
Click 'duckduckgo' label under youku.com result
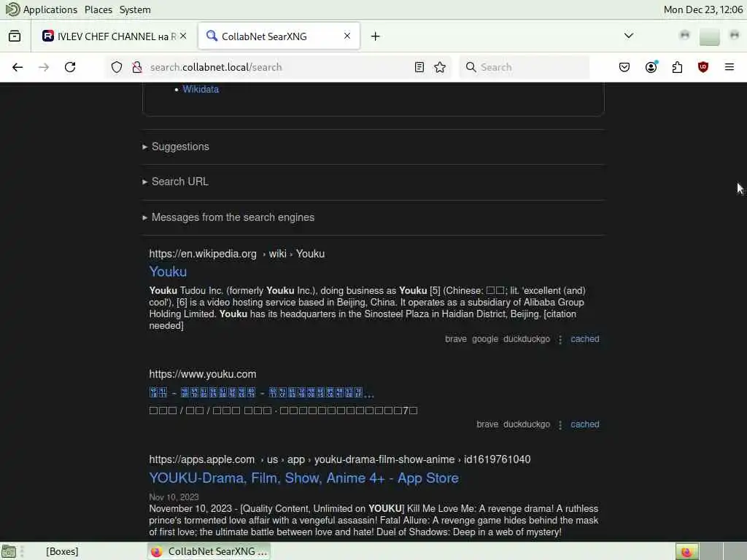coord(527,424)
